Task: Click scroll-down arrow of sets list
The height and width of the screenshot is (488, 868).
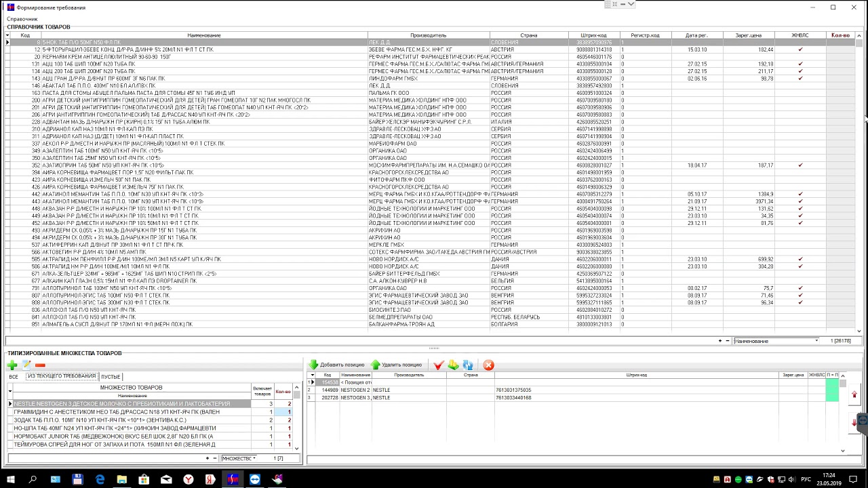Action: click(x=296, y=448)
